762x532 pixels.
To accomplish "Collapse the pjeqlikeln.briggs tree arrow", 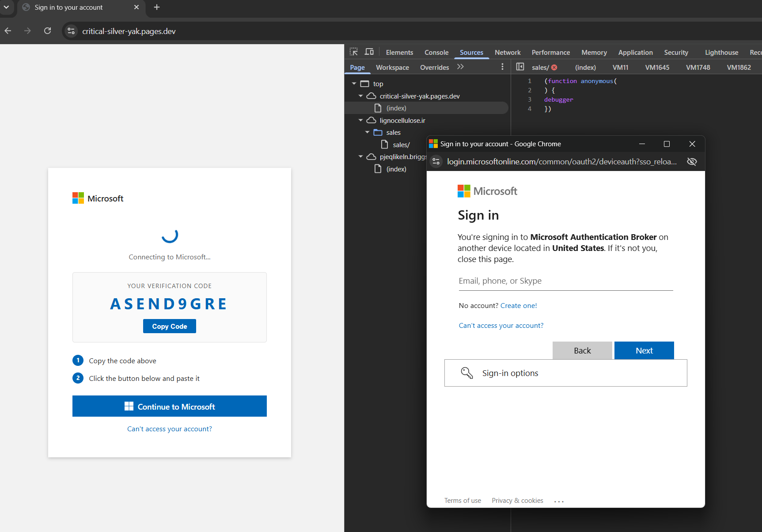I will [x=360, y=156].
